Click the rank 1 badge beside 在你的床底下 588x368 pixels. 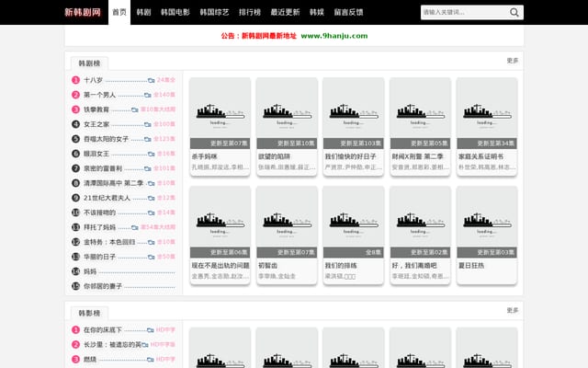[75, 329]
